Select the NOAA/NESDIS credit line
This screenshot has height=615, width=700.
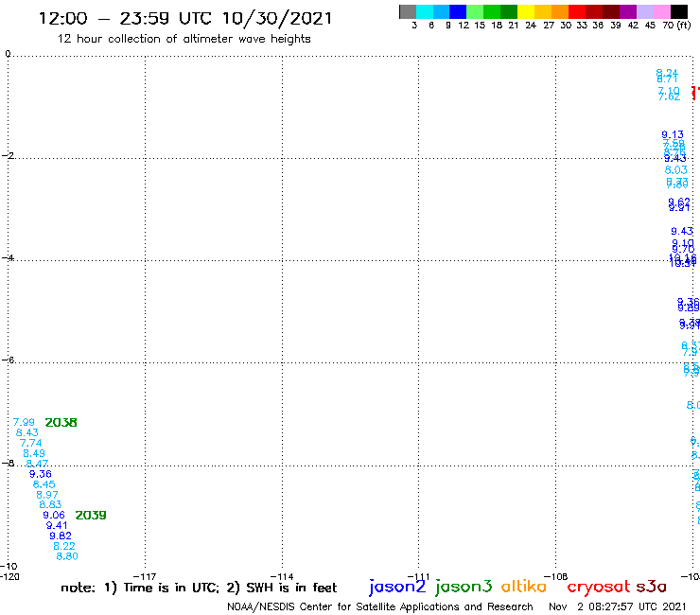click(380, 606)
